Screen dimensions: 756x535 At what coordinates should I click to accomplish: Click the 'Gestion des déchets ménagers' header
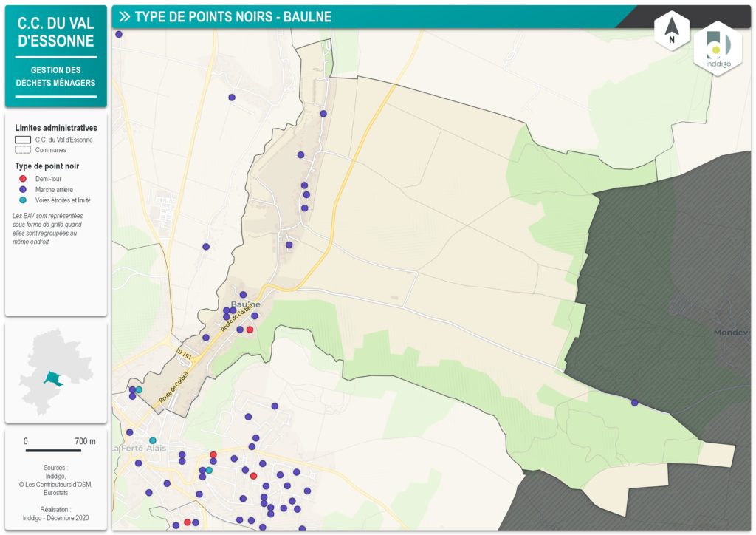tap(56, 76)
